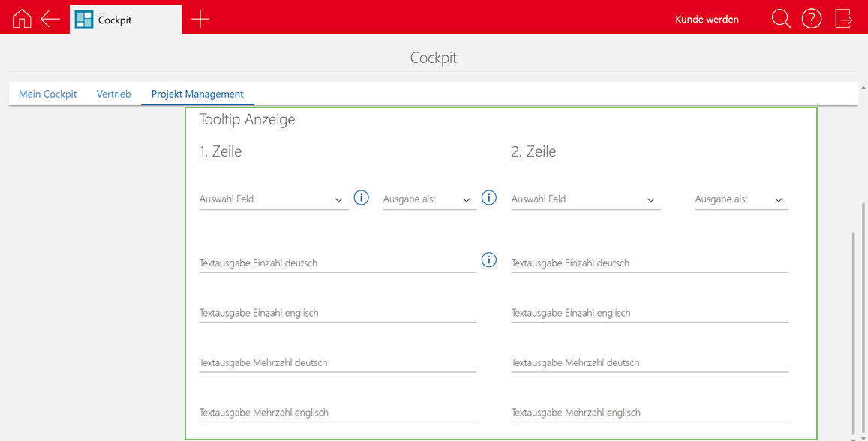Expand the Auswahl Feld dropdown in 1. Zeile

click(338, 201)
